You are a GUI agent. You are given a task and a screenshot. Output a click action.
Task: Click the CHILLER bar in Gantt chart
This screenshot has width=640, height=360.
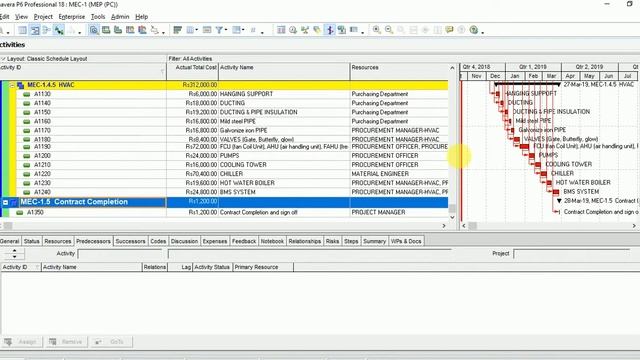(544, 174)
